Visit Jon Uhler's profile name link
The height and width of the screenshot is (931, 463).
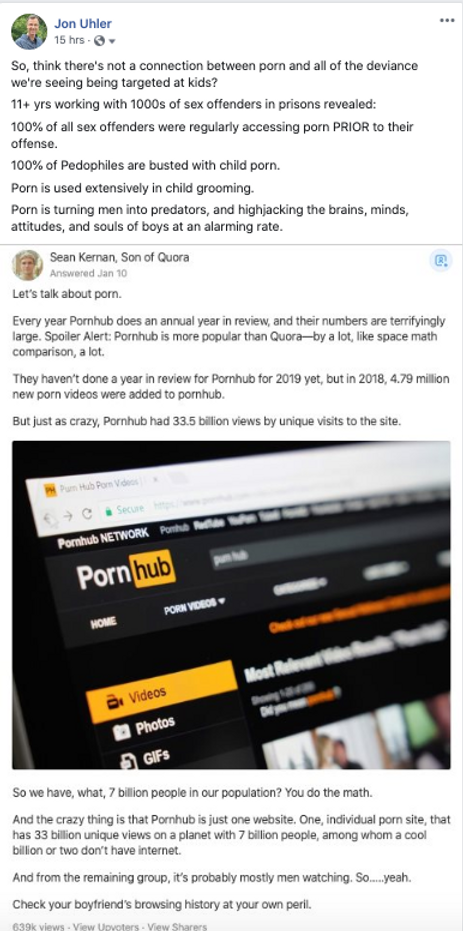(83, 24)
